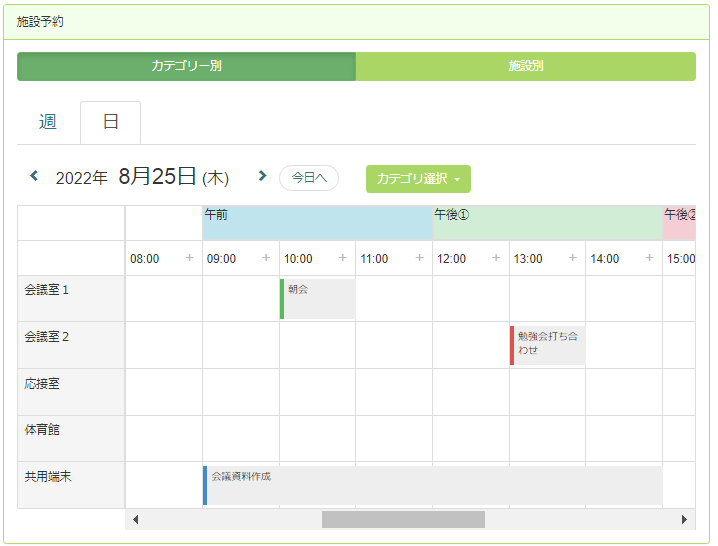
Task: Go to the previous day arrow
Action: pyautogui.click(x=34, y=177)
